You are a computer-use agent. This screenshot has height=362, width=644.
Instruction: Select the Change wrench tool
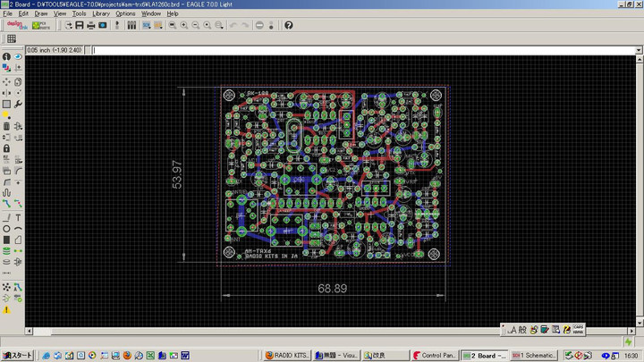coord(18,104)
